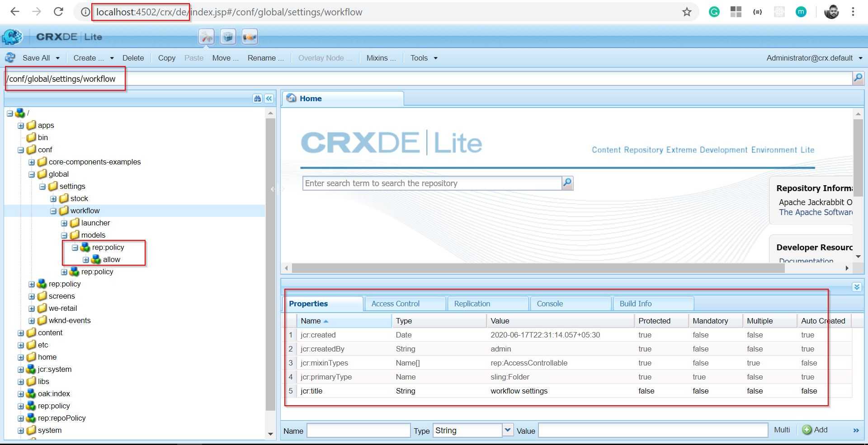Open the Administrator@crx.default user menu

[x=814, y=58]
